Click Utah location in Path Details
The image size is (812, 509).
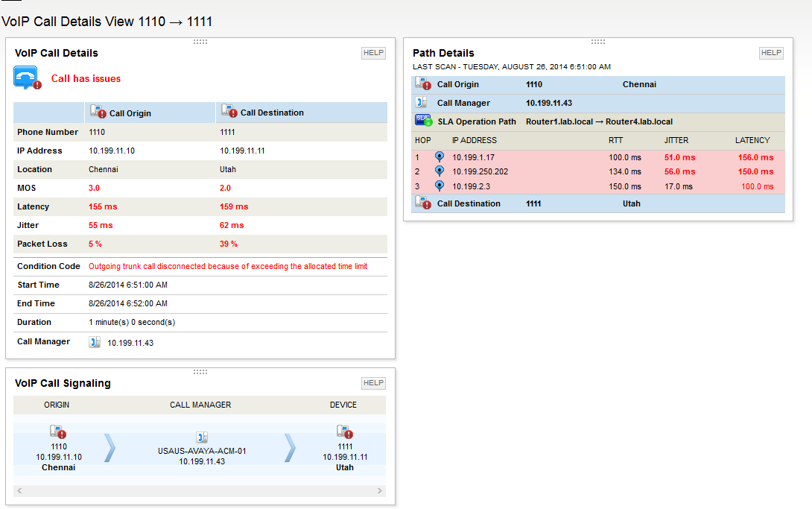[x=631, y=203]
